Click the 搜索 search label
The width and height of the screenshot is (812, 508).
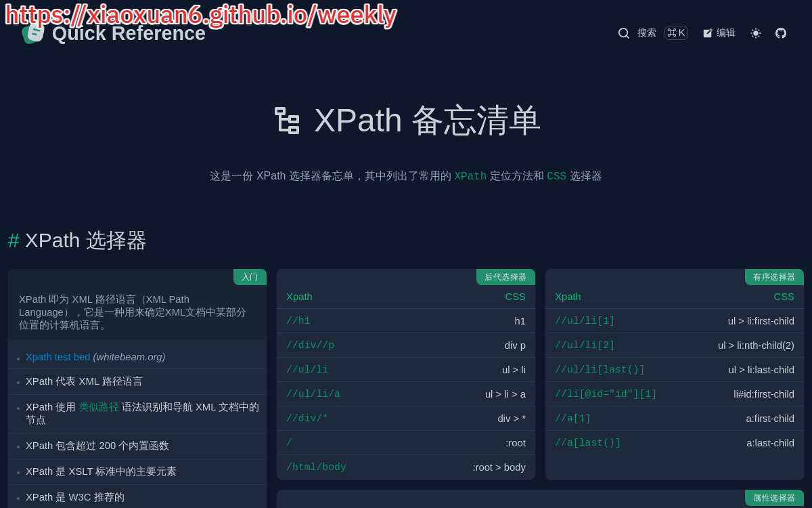click(647, 33)
